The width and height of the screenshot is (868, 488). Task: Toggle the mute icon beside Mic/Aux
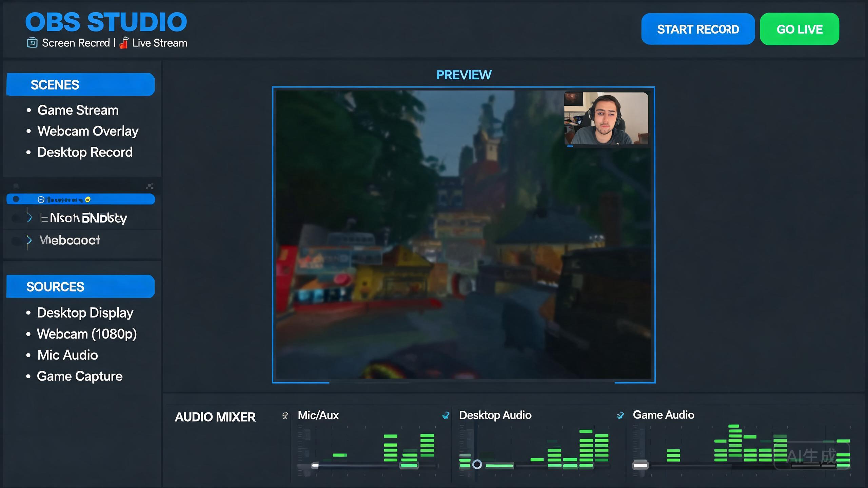tap(285, 415)
